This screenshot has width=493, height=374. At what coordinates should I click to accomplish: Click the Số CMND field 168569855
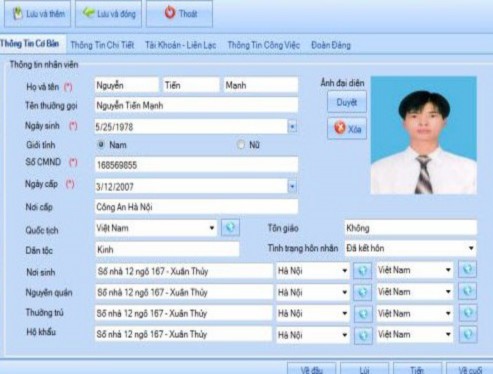(x=196, y=165)
